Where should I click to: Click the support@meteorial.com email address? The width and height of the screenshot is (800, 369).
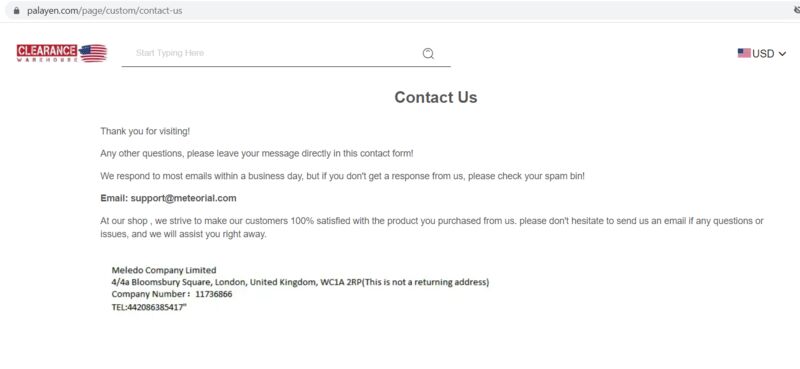(x=183, y=198)
